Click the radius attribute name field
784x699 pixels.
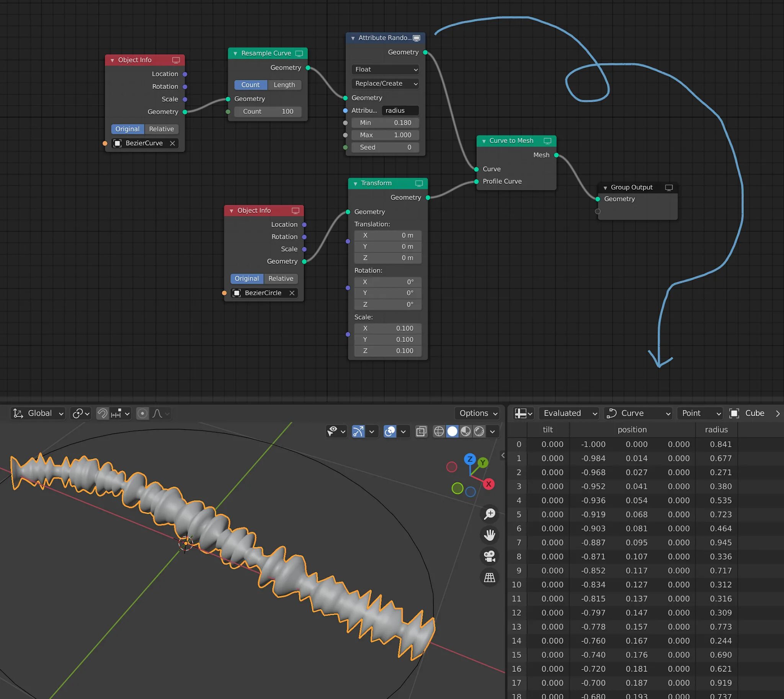400,111
